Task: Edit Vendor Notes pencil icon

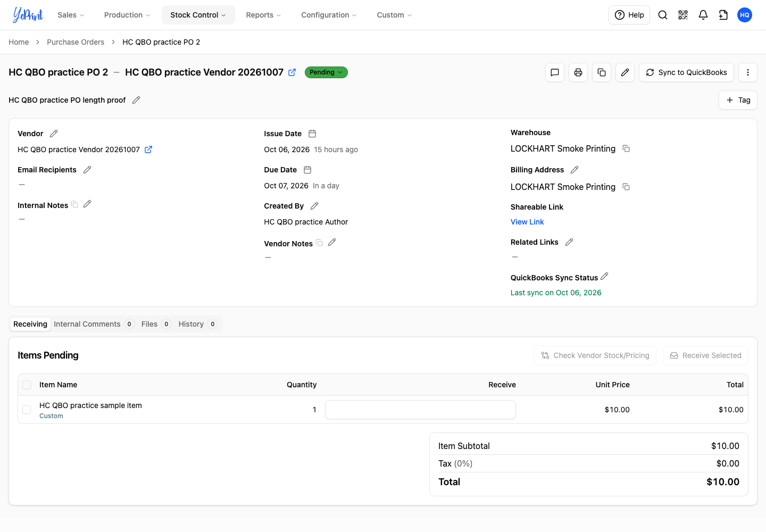Action: coord(332,242)
